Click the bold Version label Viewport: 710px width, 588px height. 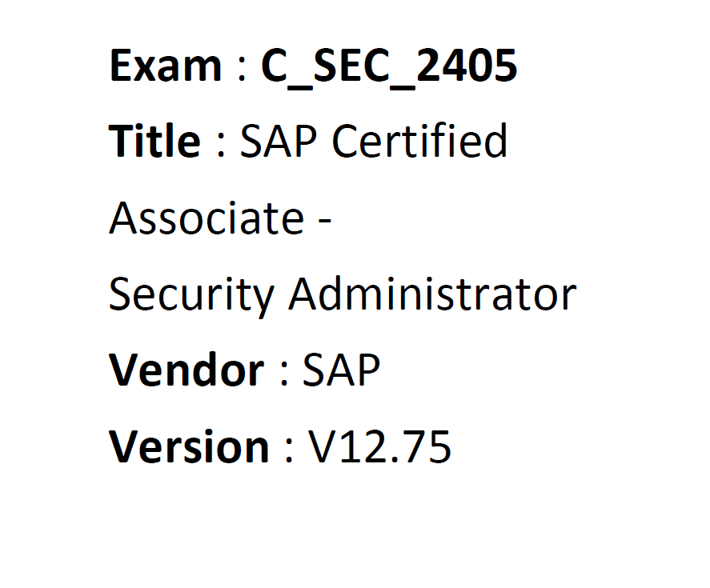tap(189, 446)
